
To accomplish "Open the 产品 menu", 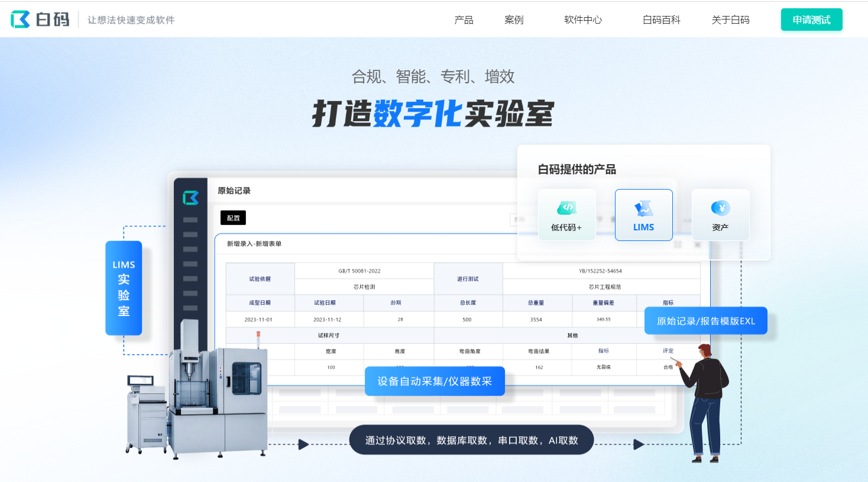I will tap(464, 20).
